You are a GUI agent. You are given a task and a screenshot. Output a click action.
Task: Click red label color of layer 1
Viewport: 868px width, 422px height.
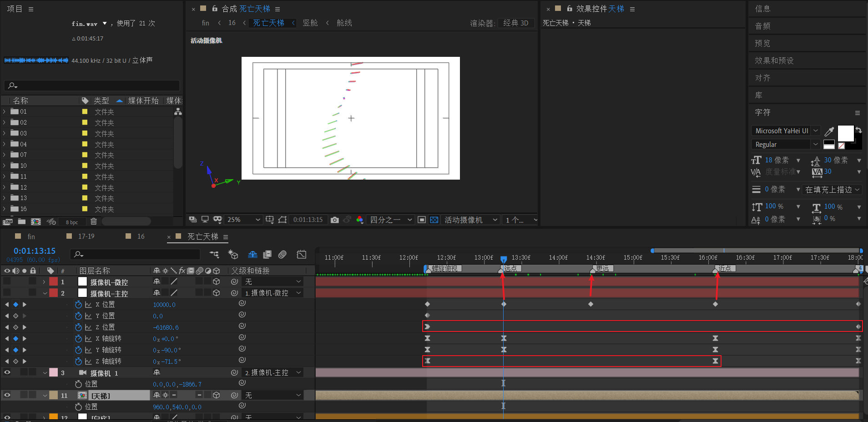click(x=54, y=281)
